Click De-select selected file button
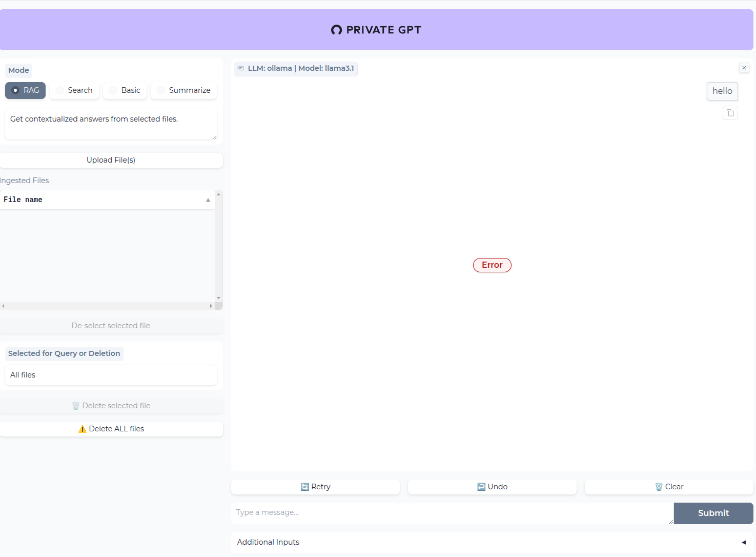Viewport: 756px width, 557px height. pyautogui.click(x=111, y=326)
